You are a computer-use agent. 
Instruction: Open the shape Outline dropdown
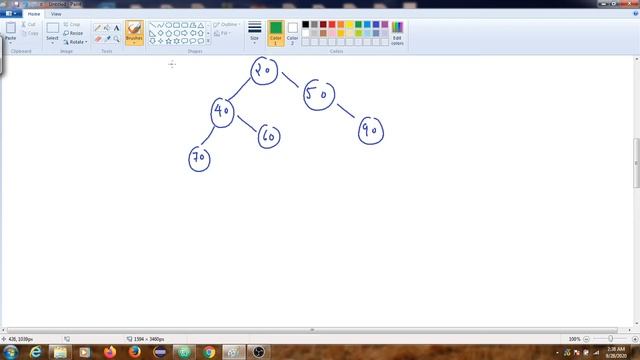[x=227, y=24]
